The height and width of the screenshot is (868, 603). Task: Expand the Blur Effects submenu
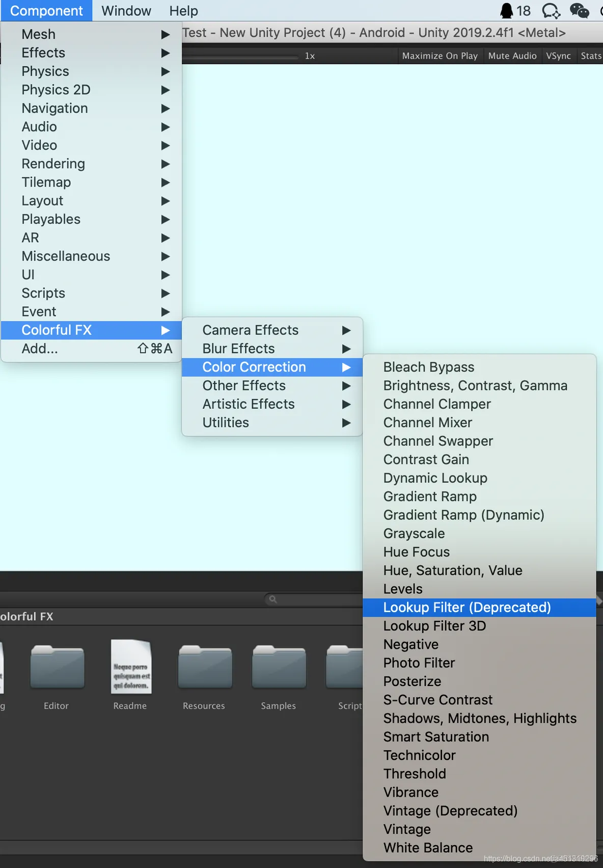(x=272, y=349)
